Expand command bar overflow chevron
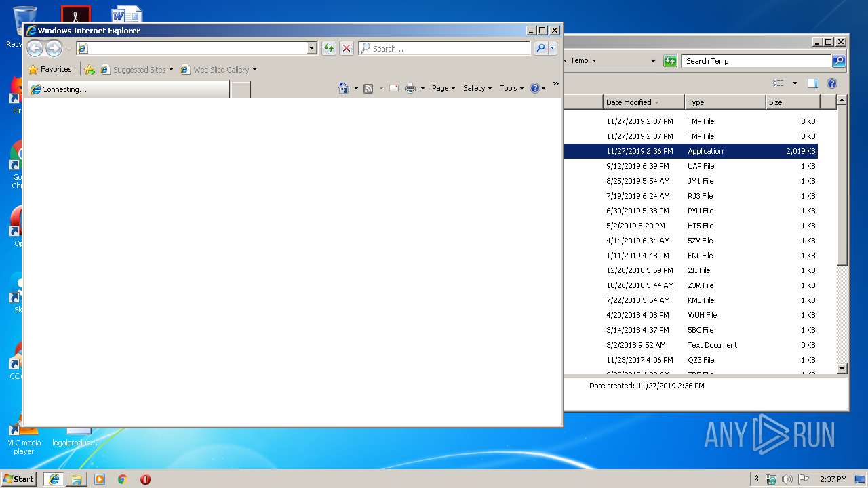868x488 pixels. tap(556, 84)
